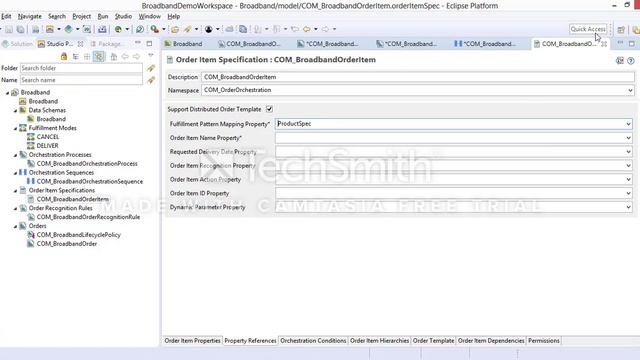Screen dimensions: 640x360
Task: Switch to the Solution view tab
Action: [x=17, y=44]
